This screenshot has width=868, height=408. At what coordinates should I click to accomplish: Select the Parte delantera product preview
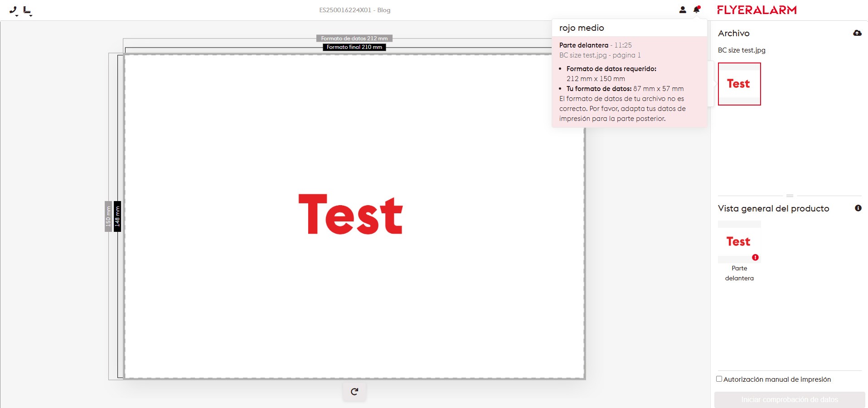tap(739, 242)
